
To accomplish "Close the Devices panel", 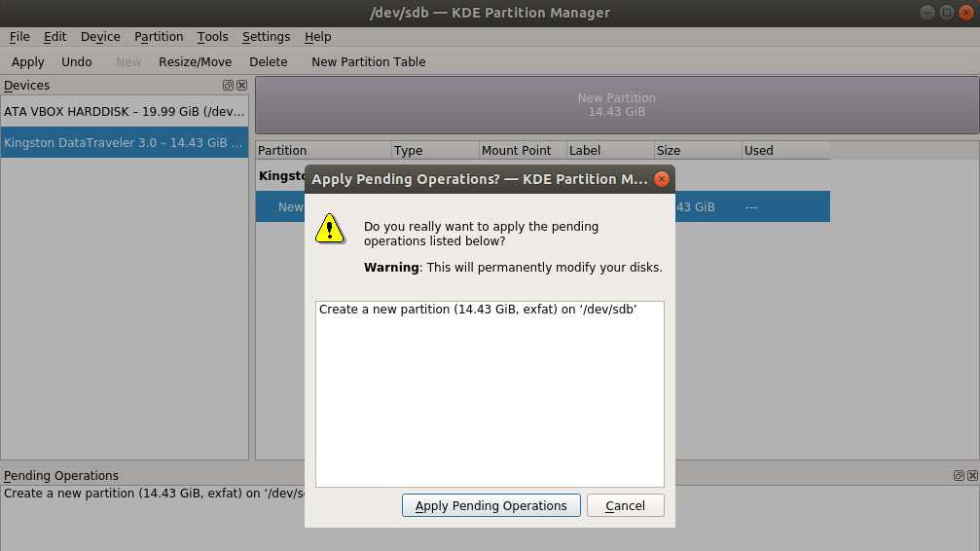I will (242, 85).
